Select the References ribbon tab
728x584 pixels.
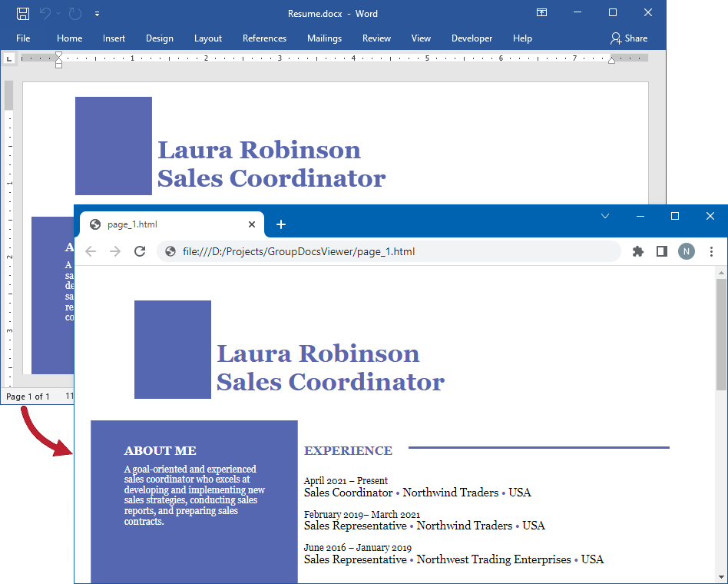click(x=264, y=38)
